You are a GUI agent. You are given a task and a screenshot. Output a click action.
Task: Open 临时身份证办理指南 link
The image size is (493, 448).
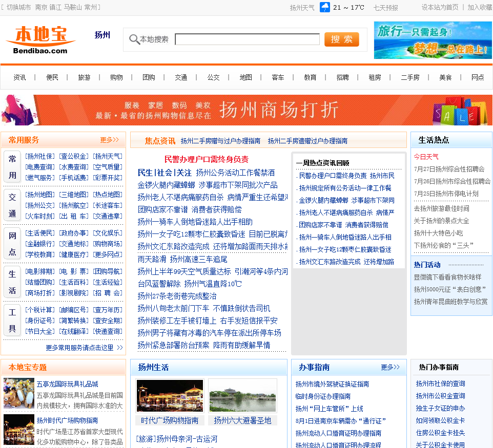[x=323, y=396]
